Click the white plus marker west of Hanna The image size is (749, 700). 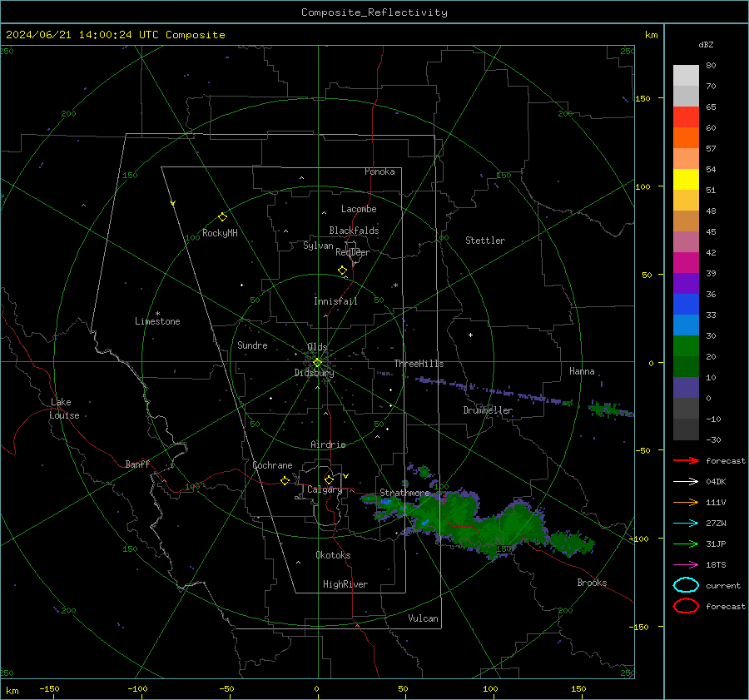point(470,335)
